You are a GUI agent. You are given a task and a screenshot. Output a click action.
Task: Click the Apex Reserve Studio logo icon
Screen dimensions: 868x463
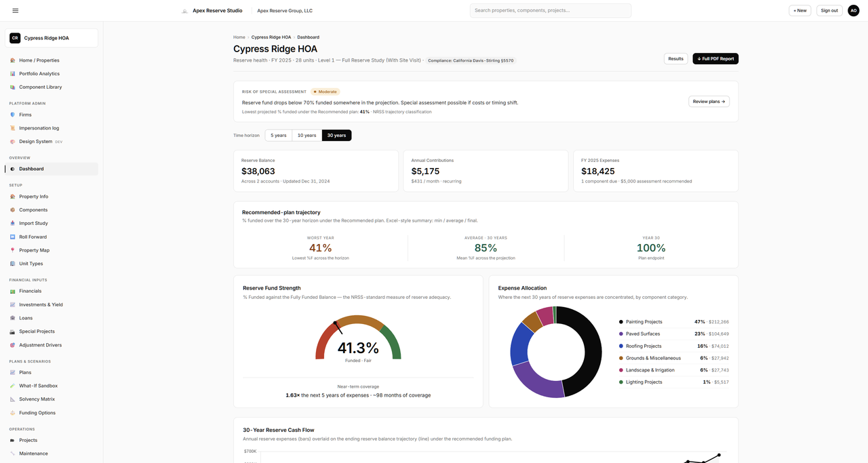[184, 11]
